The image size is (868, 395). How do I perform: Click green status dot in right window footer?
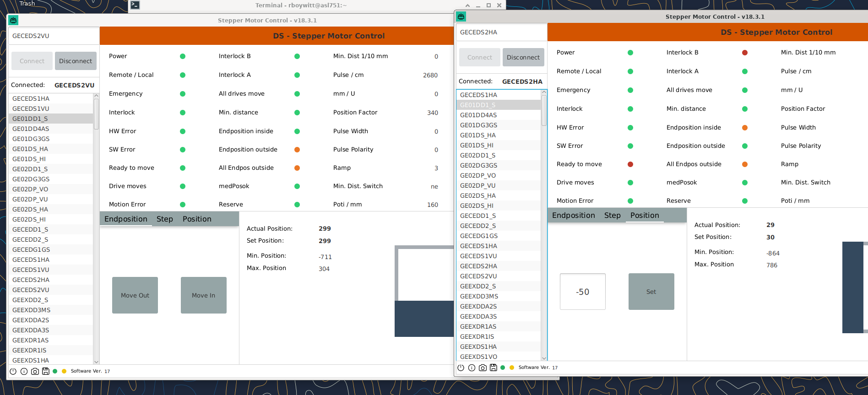(503, 368)
